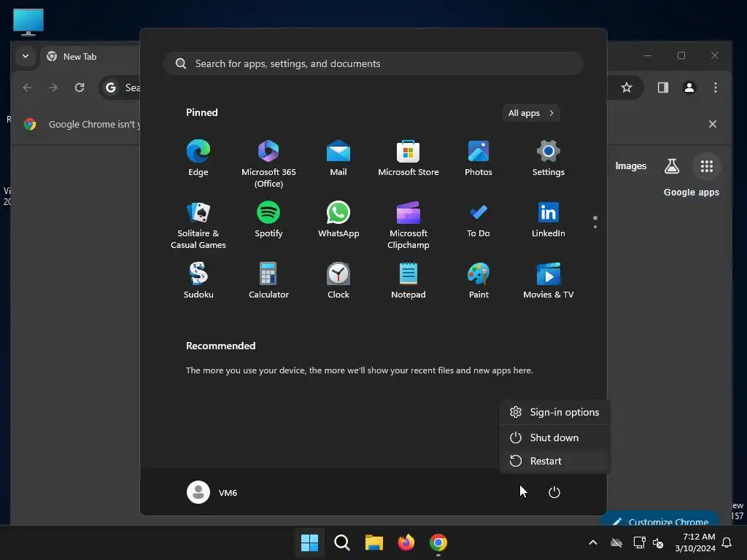Choose Restart from power menu
747x560 pixels.
tap(554, 461)
